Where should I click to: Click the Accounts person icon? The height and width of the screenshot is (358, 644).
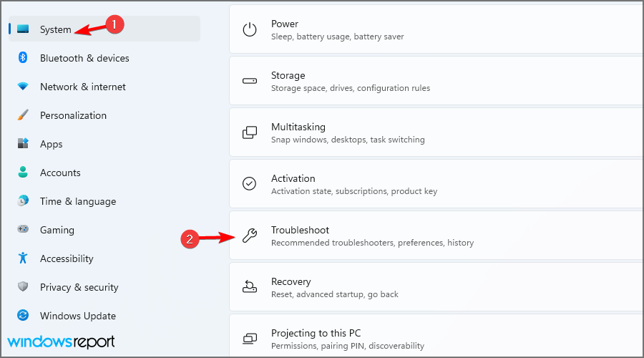click(23, 173)
